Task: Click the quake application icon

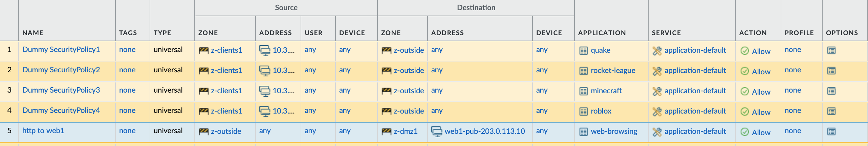Action: pyautogui.click(x=583, y=51)
